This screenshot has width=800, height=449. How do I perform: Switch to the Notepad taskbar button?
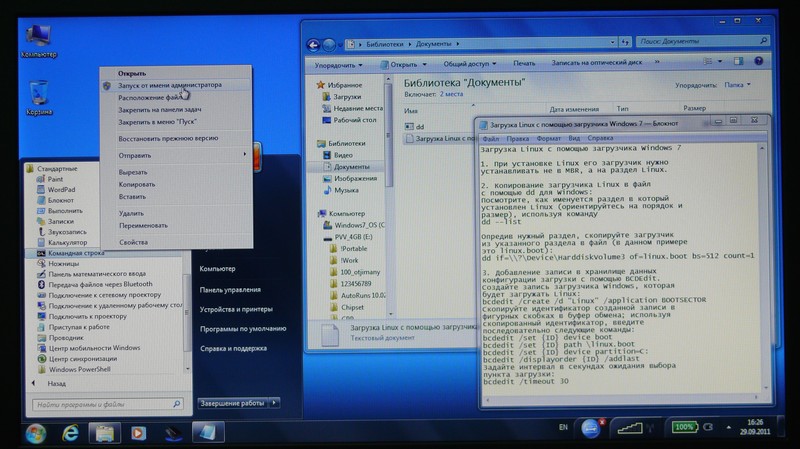point(208,433)
